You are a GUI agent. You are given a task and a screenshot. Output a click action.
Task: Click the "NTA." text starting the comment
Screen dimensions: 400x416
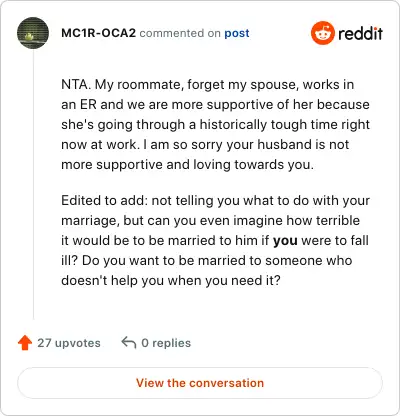[76, 84]
